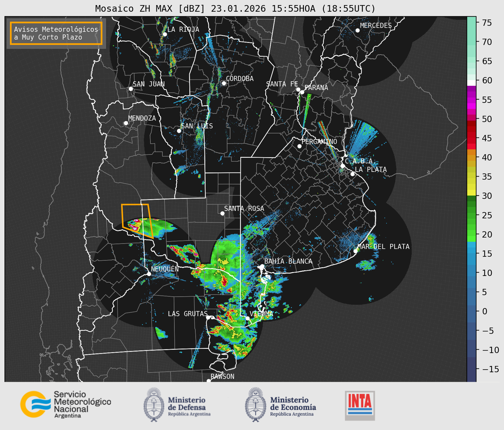Click the LAS GRUTAS city marker dot
The image size is (504, 430).
click(x=208, y=318)
